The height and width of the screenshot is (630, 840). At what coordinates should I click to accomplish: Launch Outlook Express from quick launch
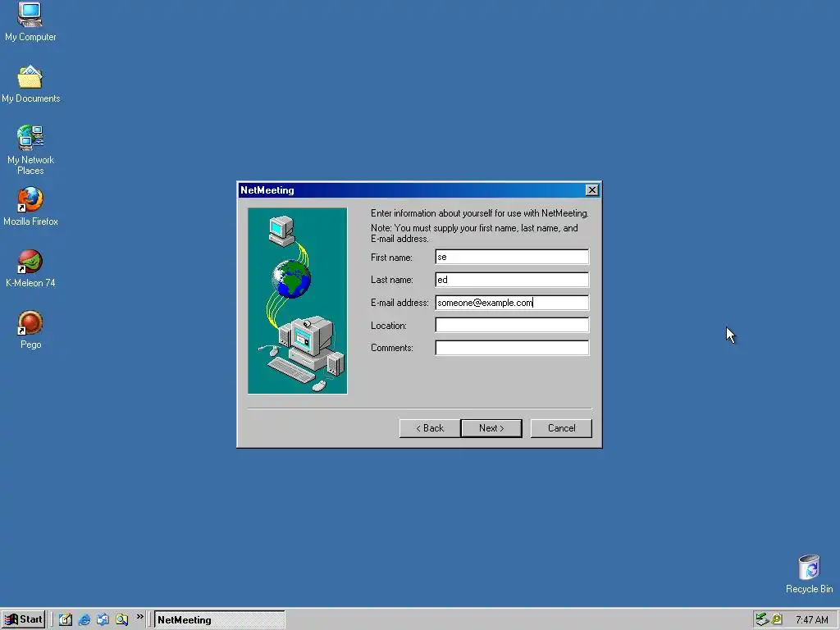pos(103,619)
